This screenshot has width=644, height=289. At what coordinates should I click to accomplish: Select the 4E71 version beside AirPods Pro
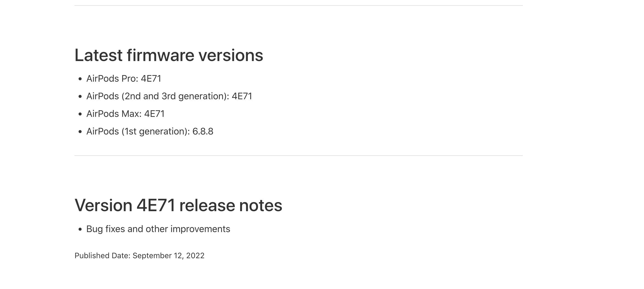coord(151,79)
